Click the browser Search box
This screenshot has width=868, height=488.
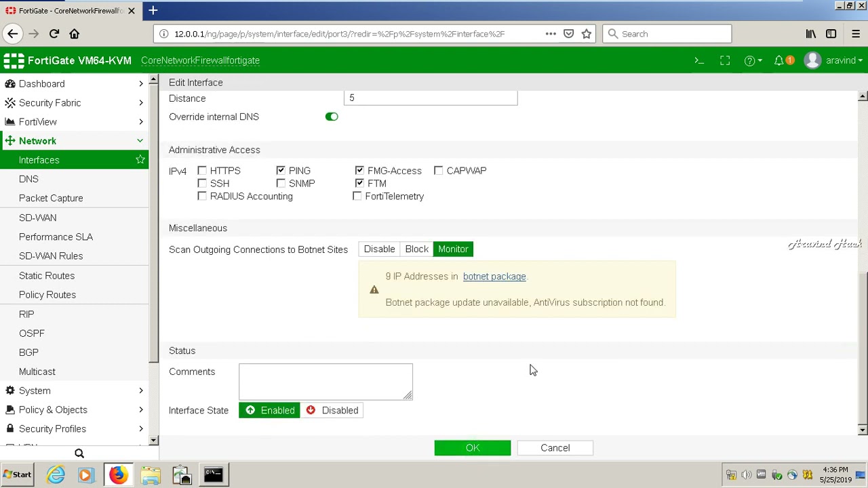tap(667, 34)
